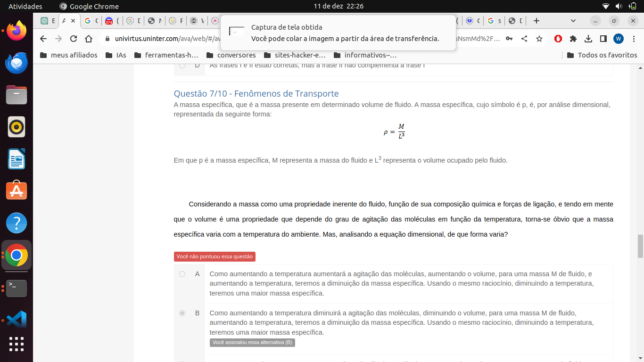View site information lock icon

click(107, 39)
